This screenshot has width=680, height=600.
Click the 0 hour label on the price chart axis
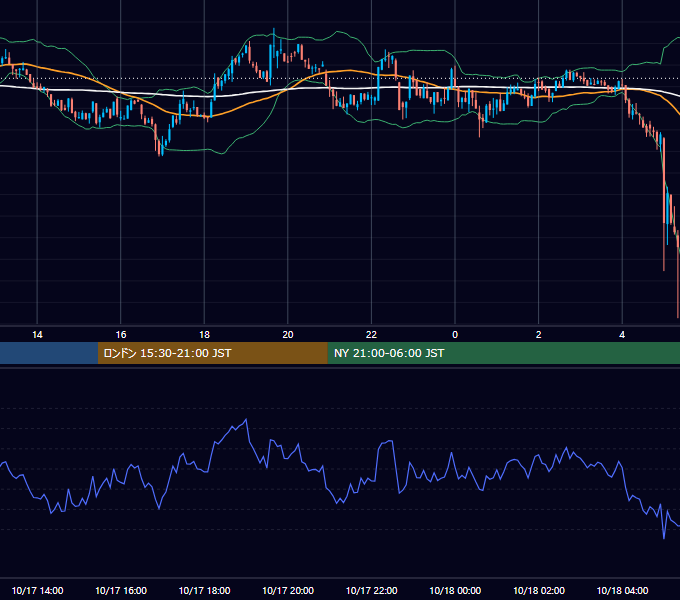click(x=455, y=335)
